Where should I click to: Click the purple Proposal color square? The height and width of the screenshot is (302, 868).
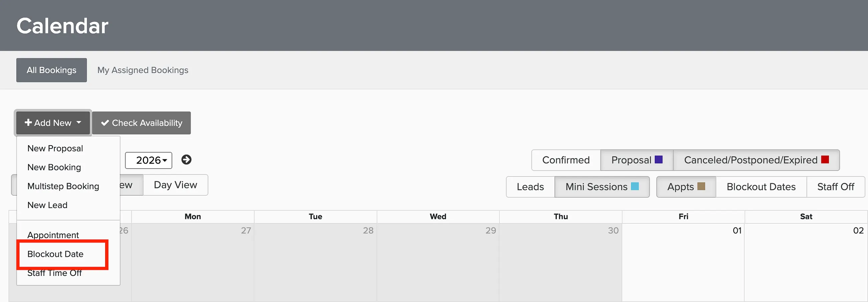pos(658,159)
